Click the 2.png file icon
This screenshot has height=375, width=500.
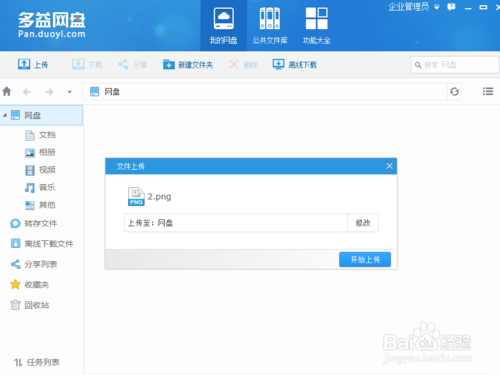136,196
